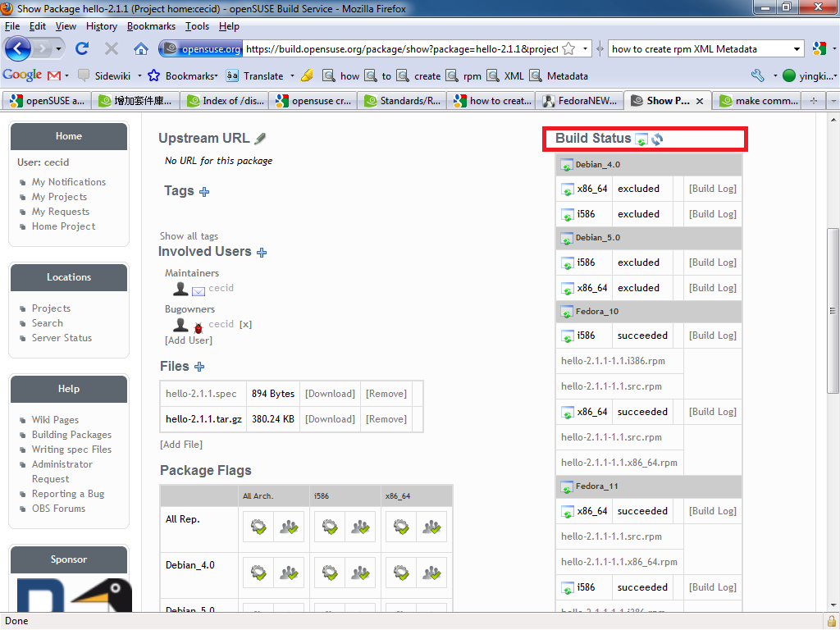This screenshot has width=840, height=630.
Task: Download the hello-2.1.1.spec file
Action: (x=330, y=394)
